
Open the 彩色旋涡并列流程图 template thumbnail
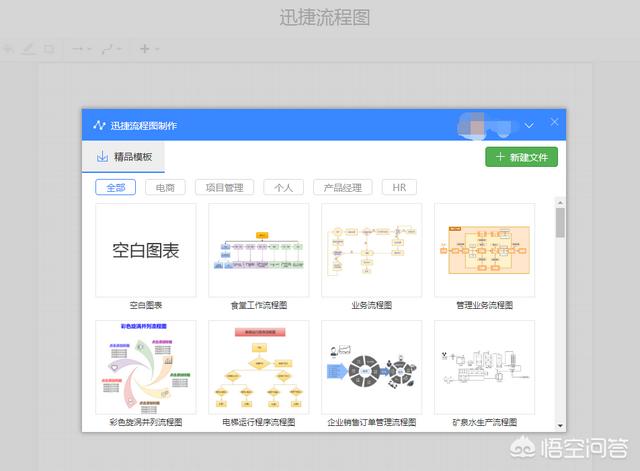pos(146,367)
